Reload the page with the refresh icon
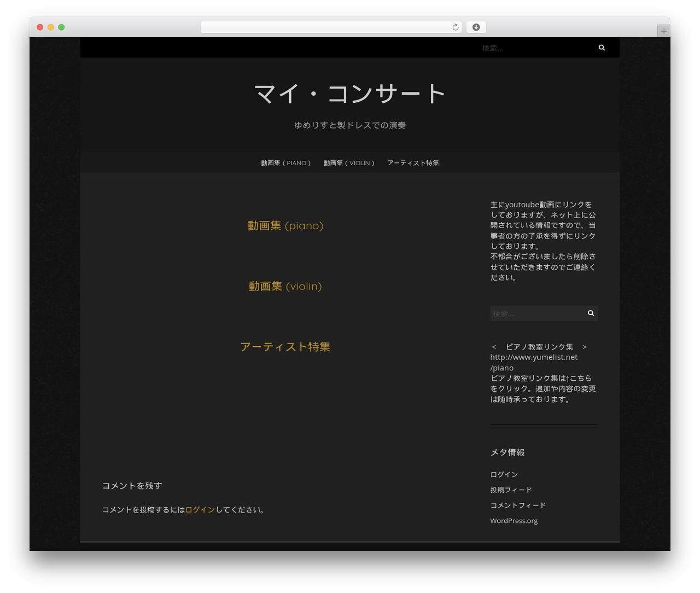Image resolution: width=700 pixels, height=593 pixels. click(455, 27)
